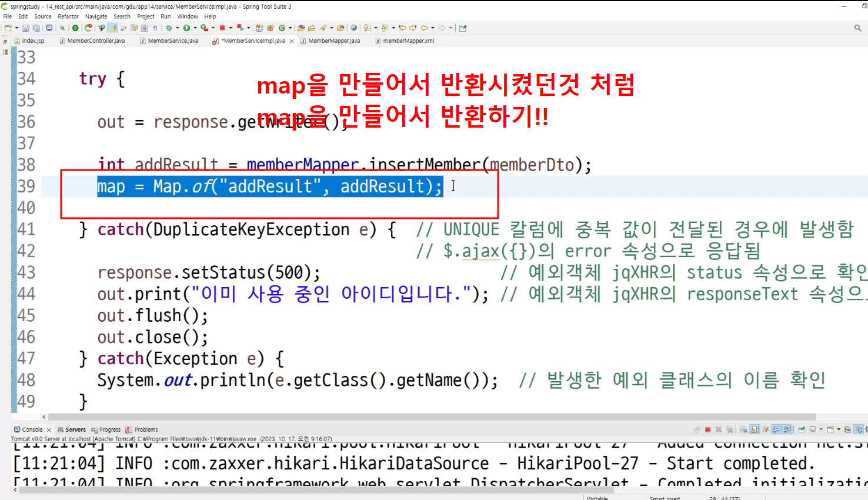Close the MemberServiceImpl.java editor tab
The height and width of the screenshot is (500, 868).
coord(292,41)
